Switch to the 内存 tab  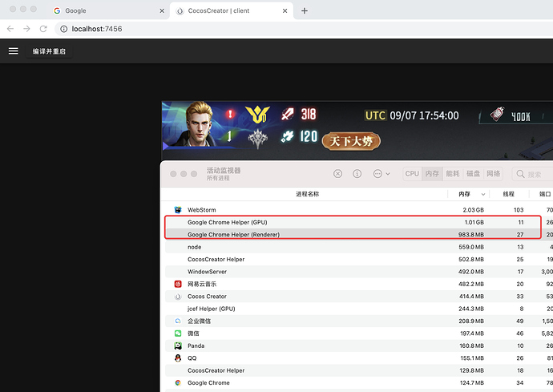pos(432,174)
